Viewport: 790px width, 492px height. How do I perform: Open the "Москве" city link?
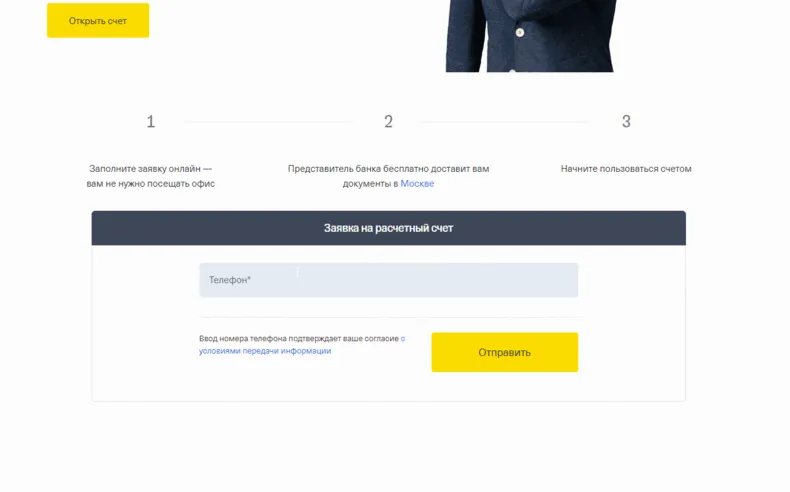click(x=417, y=184)
